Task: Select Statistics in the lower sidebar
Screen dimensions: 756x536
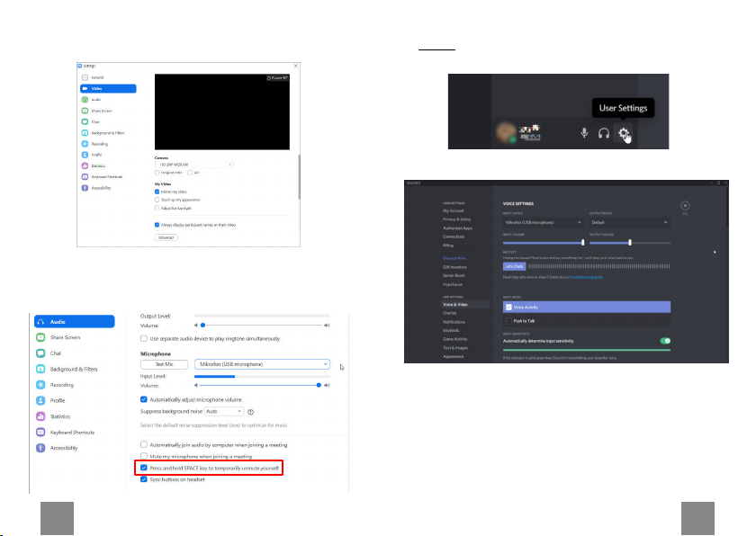Action: tap(59, 416)
